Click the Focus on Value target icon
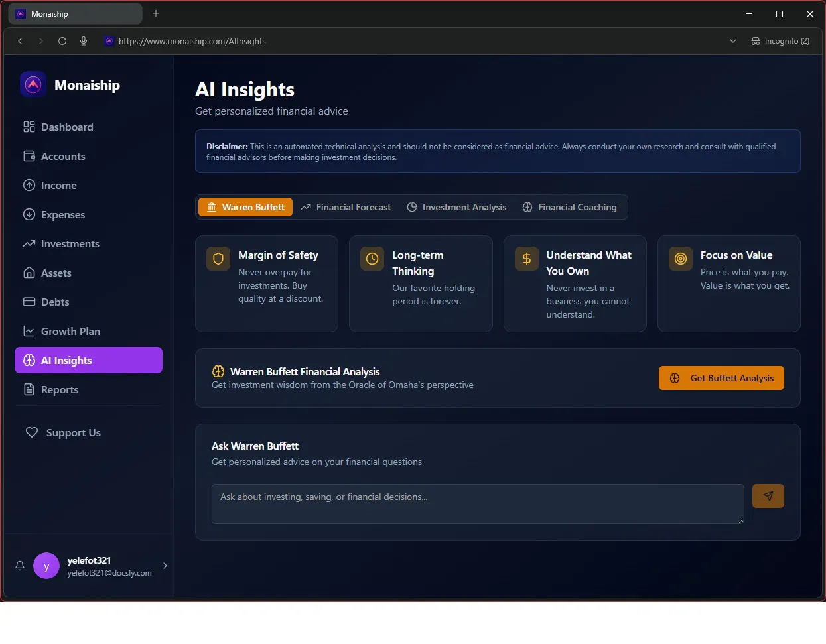 681,259
